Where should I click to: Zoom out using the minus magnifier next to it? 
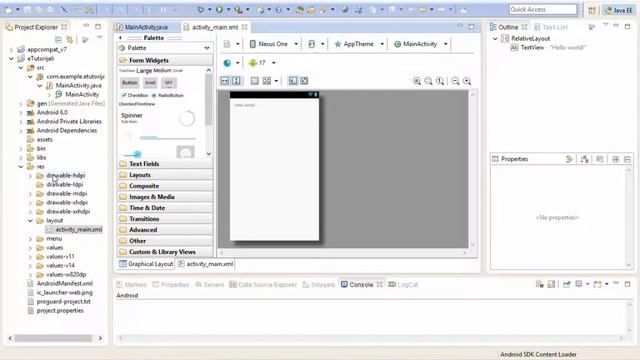click(x=456, y=81)
